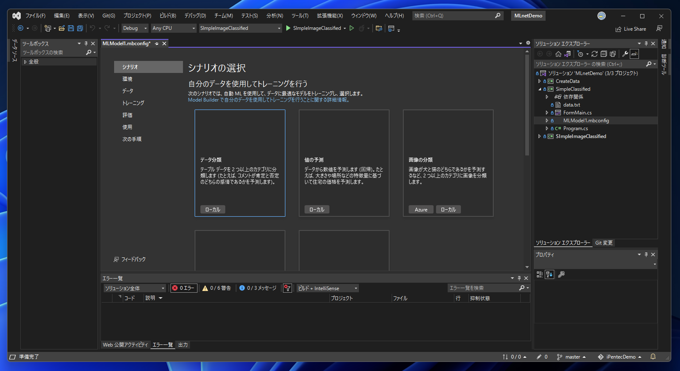Expand the CreateData project node
Image resolution: width=680 pixels, height=371 pixels.
[539, 81]
